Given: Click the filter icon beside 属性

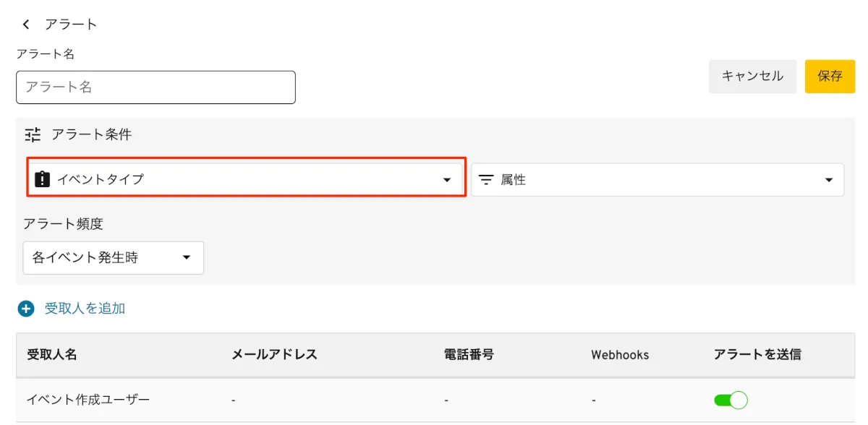Looking at the screenshot, I should pyautogui.click(x=486, y=180).
